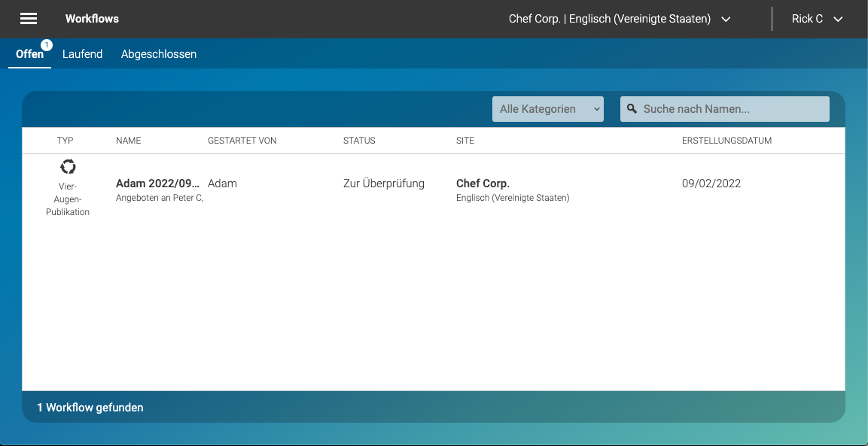Screen dimensions: 868x446
Task: Click the Suche nach Namen search field
Action: pos(723,108)
